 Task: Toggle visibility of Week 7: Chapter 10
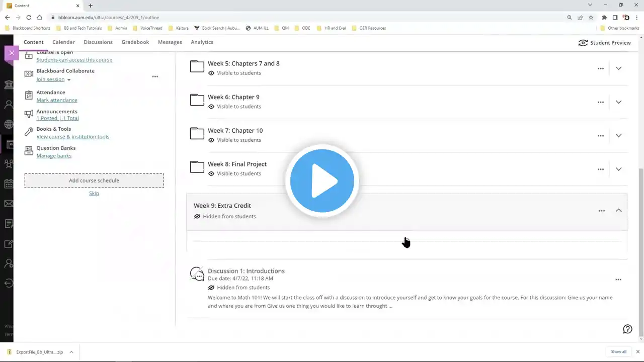(x=234, y=140)
